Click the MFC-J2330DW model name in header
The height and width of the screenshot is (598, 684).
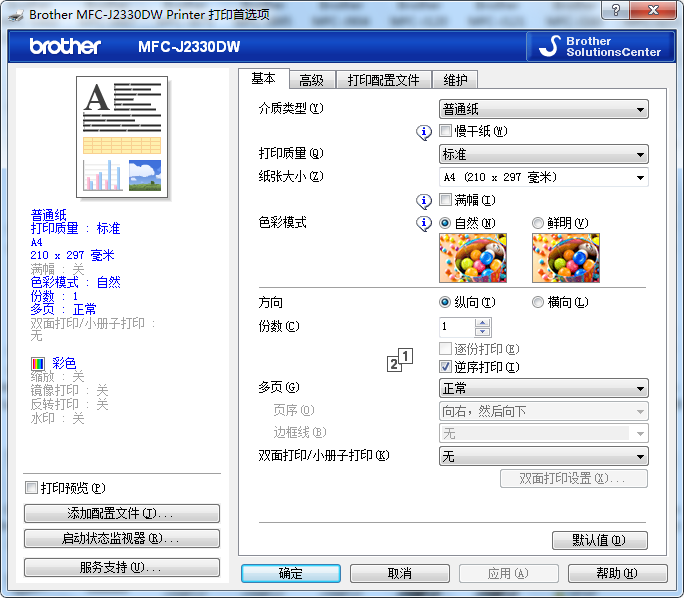coord(189,47)
